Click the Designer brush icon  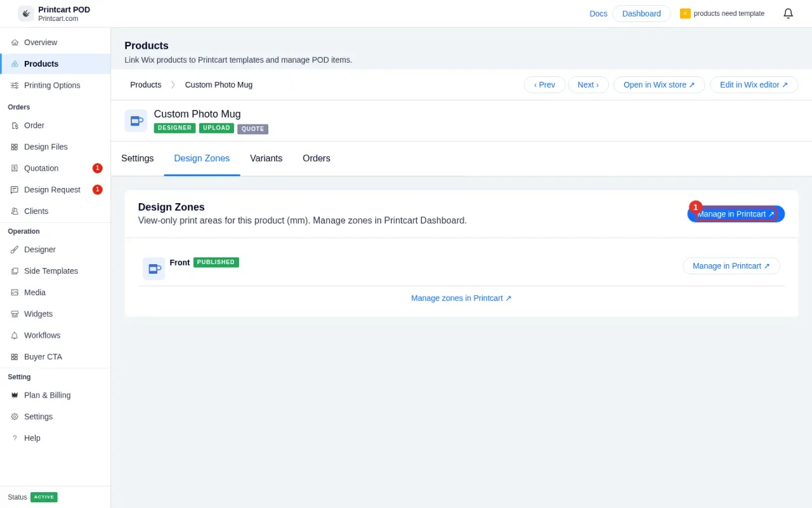tap(15, 250)
